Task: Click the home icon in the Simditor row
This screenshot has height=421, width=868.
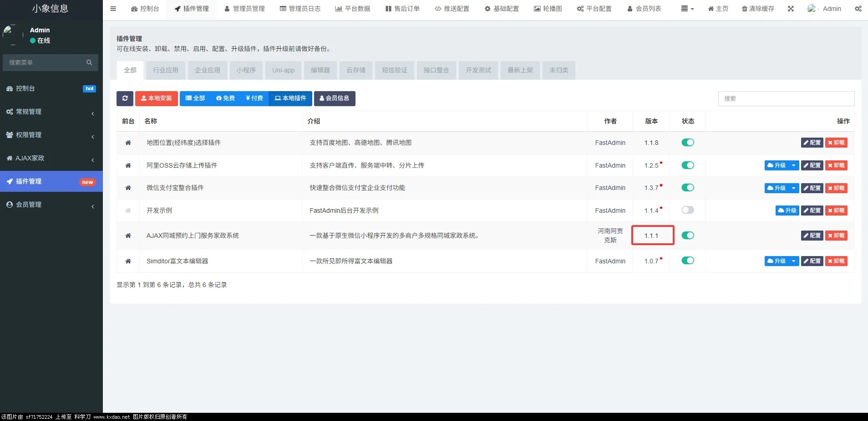Action: [x=128, y=261]
